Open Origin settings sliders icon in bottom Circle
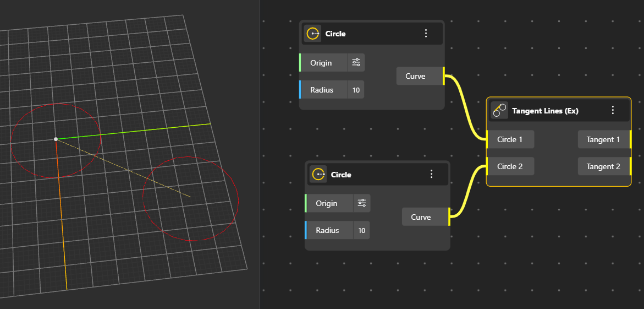644x309 pixels. click(362, 203)
